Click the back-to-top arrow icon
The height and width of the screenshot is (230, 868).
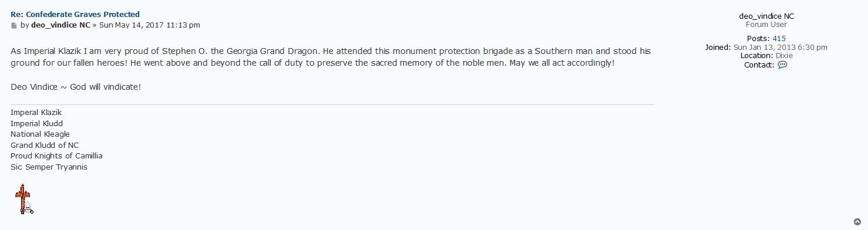tap(857, 222)
